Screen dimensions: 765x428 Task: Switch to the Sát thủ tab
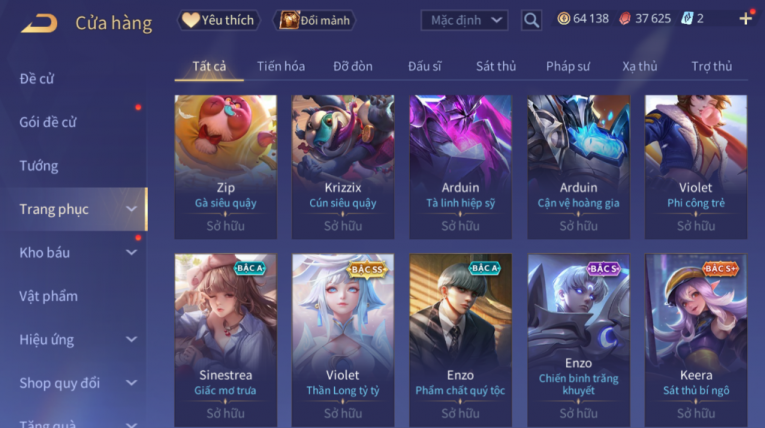click(496, 66)
